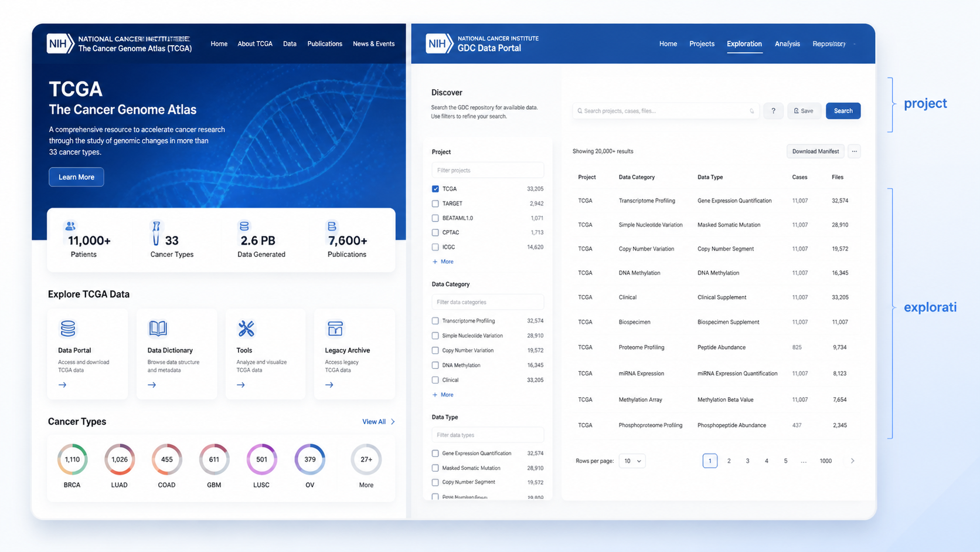
Task: Click the Learn More button
Action: 76,177
